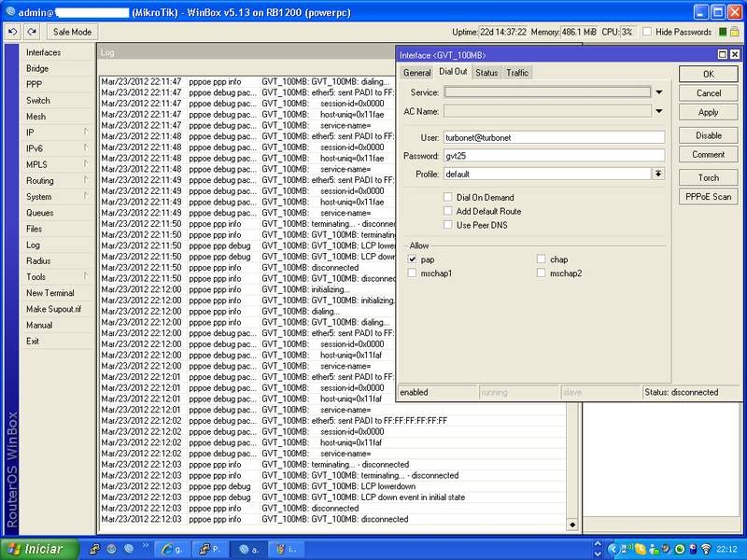Open New Terminal from sidebar
The height and width of the screenshot is (560, 747).
point(50,293)
